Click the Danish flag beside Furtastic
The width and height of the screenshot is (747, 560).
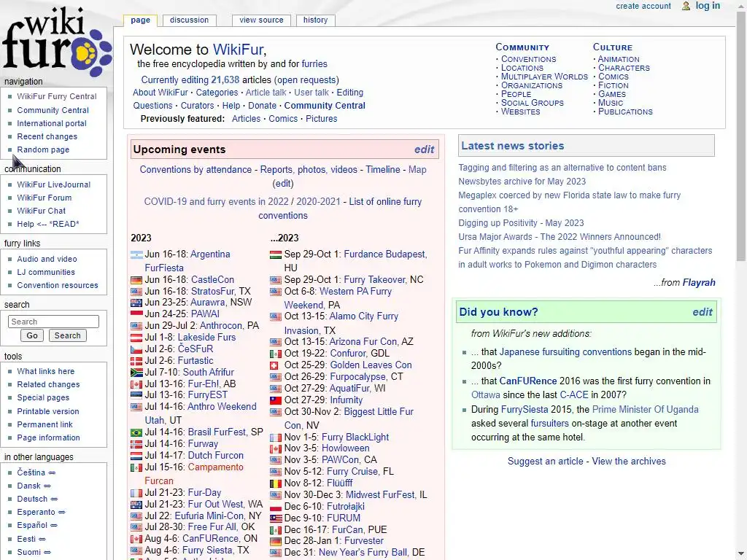tap(136, 362)
